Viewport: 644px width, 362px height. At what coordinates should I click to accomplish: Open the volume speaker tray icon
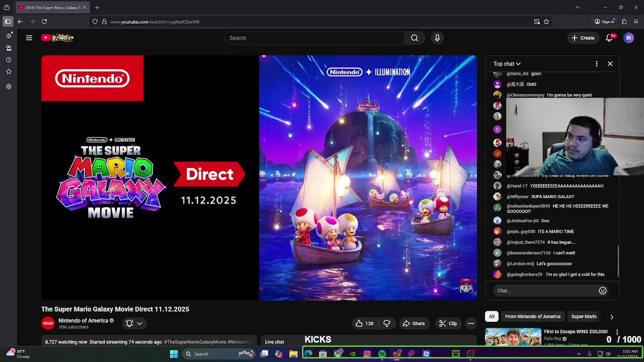(x=608, y=354)
